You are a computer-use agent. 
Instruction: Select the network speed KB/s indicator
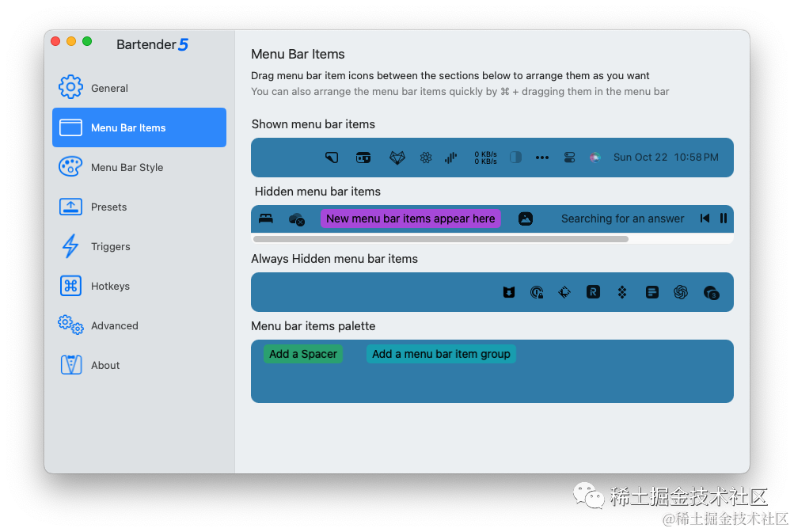click(x=485, y=158)
